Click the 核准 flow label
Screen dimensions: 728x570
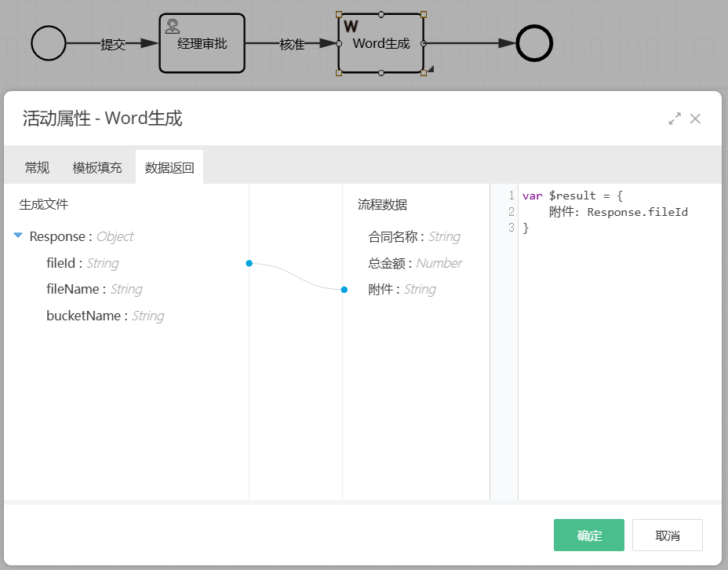click(292, 45)
